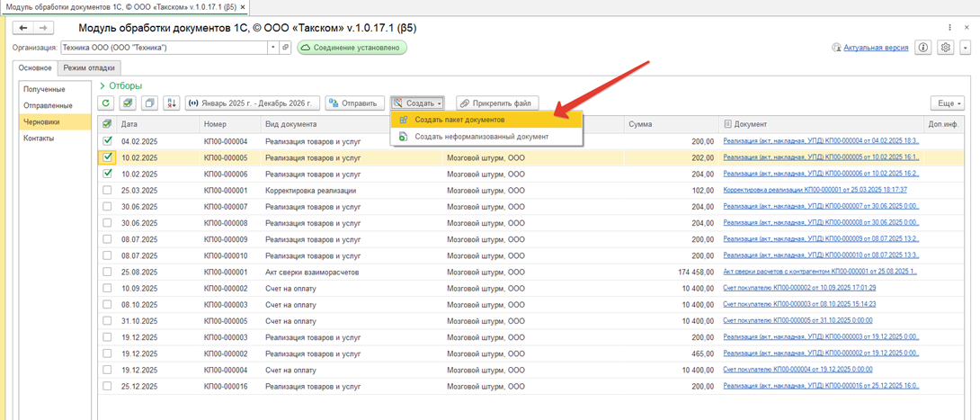
Task: Tick the checkbox for Акт сверки взаиморасчетов
Action: click(x=107, y=272)
